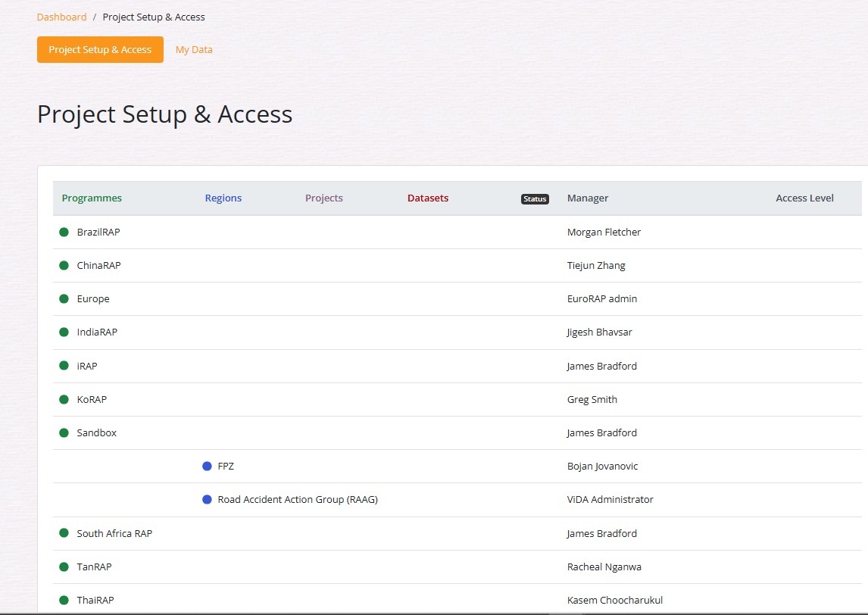868x615 pixels.
Task: Click the green dot beside BrazilRAP
Action: (64, 232)
